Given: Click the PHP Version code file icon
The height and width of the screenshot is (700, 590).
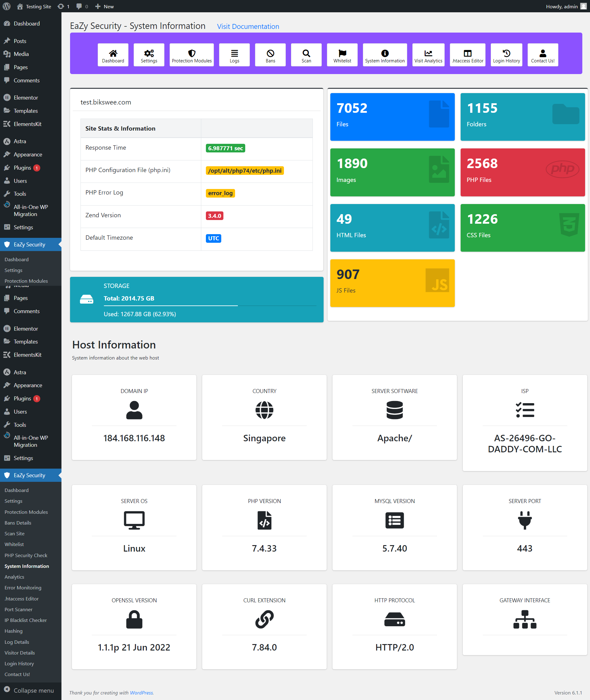Looking at the screenshot, I should [x=264, y=520].
